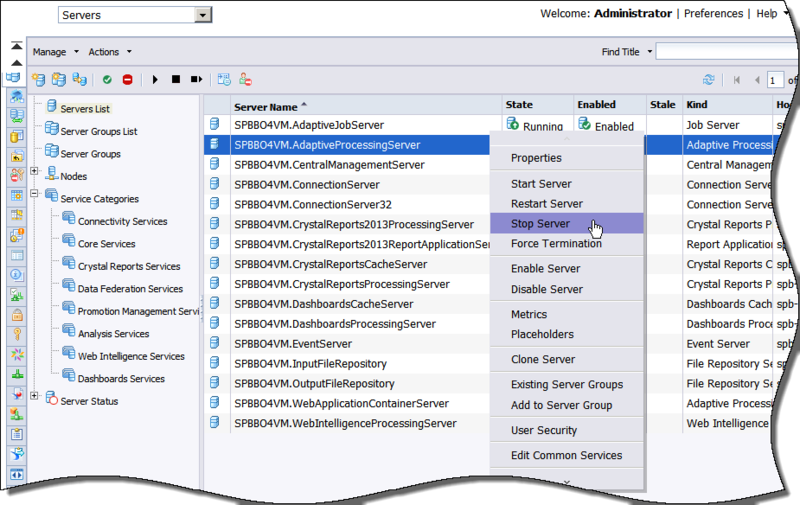Viewport: 800px width, 505px height.
Task: Choose Placeholders in the context menu
Action: click(x=566, y=334)
